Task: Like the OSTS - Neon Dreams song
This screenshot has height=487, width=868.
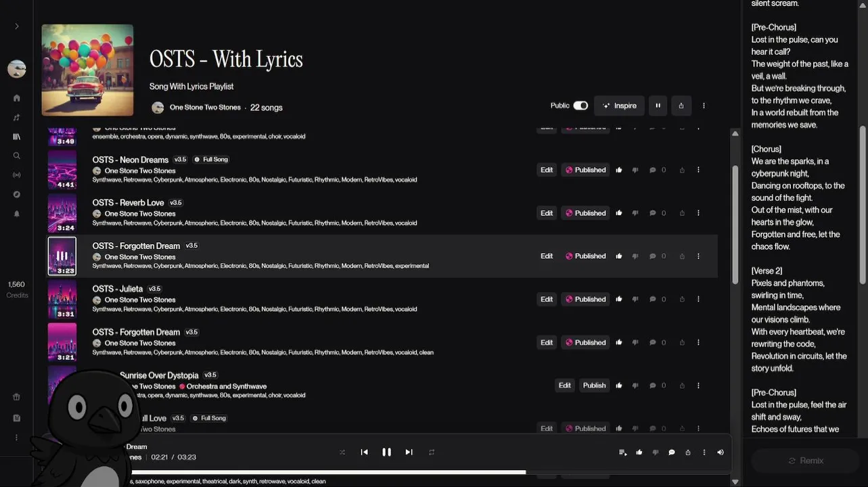Action: (619, 170)
